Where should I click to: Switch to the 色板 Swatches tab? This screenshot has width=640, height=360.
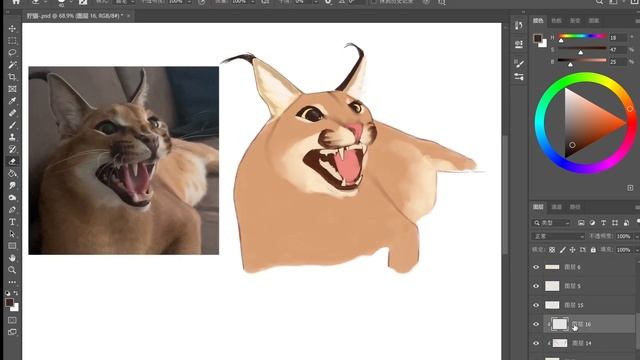pyautogui.click(x=556, y=20)
